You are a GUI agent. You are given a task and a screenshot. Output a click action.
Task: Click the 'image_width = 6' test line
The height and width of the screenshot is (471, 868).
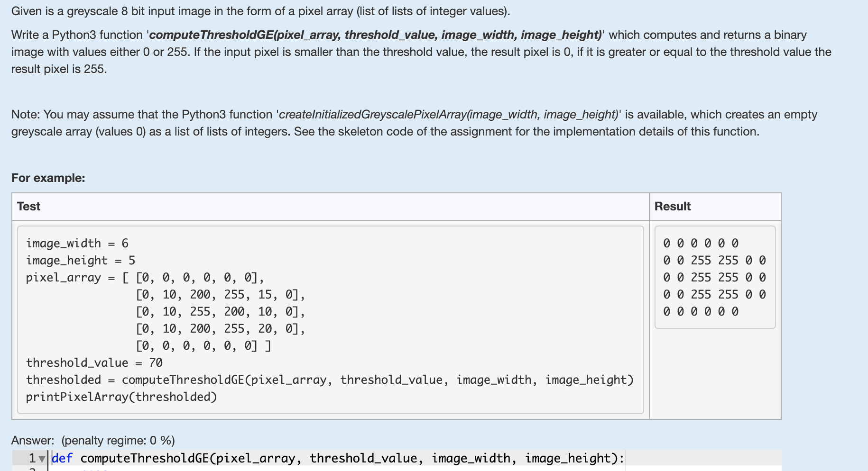click(77, 244)
